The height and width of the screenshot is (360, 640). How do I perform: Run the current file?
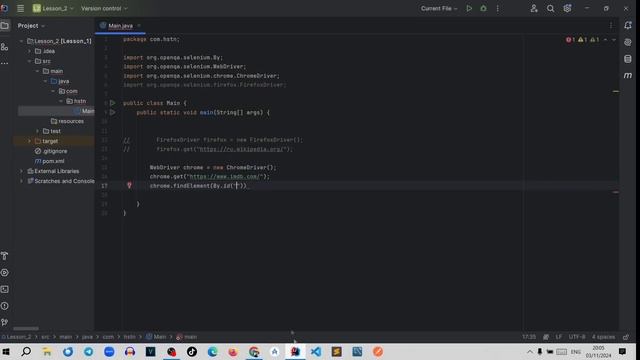point(469,8)
